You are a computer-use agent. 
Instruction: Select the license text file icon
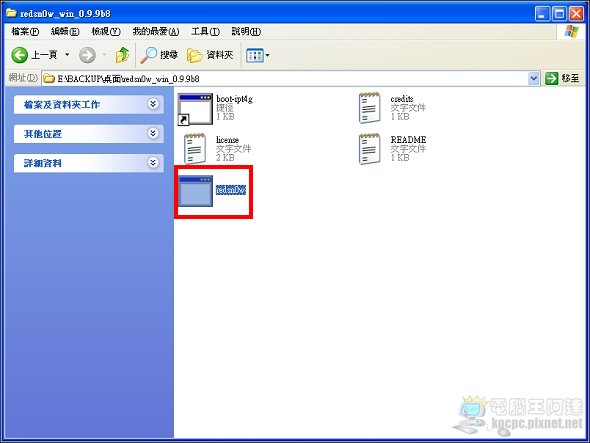click(x=195, y=149)
